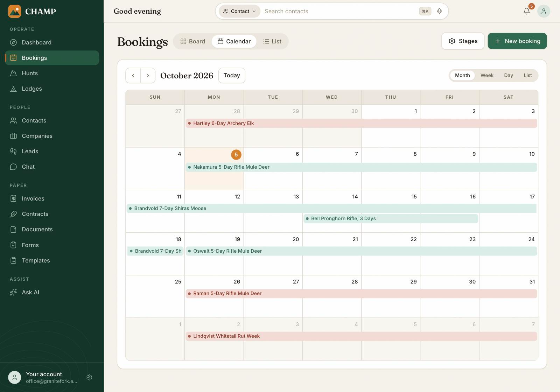Go to Lodges section

point(52,89)
